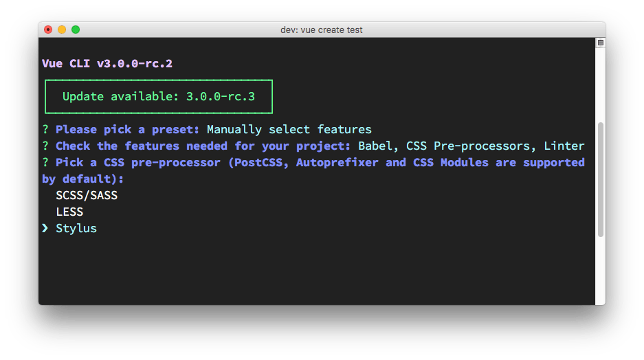The image size is (644, 360).
Task: Select the LESS pre-processor option
Action: coord(69,212)
